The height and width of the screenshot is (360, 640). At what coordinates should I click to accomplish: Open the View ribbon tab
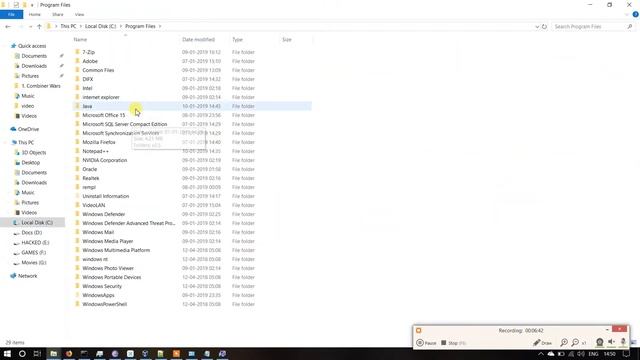(79, 14)
